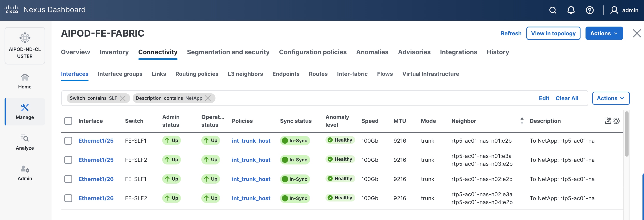Screen dimensions: 644x220
Task: Open the admin user profile icon
Action: coord(614,10)
